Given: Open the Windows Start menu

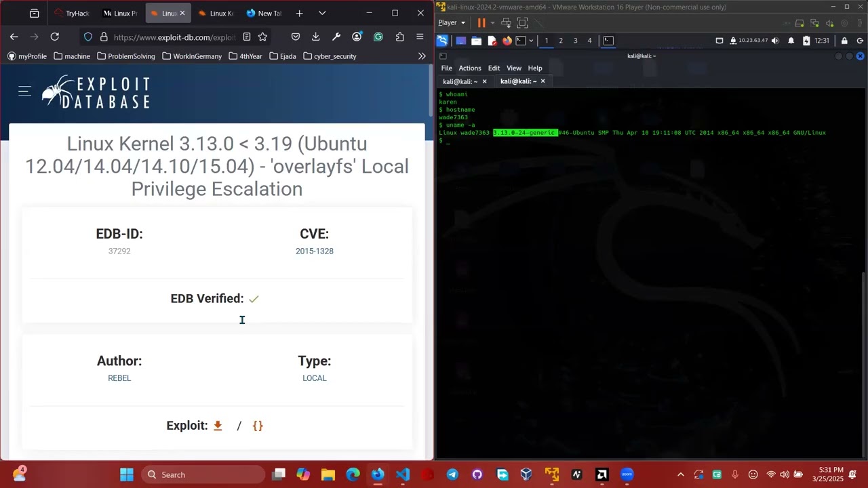Looking at the screenshot, I should 127,474.
